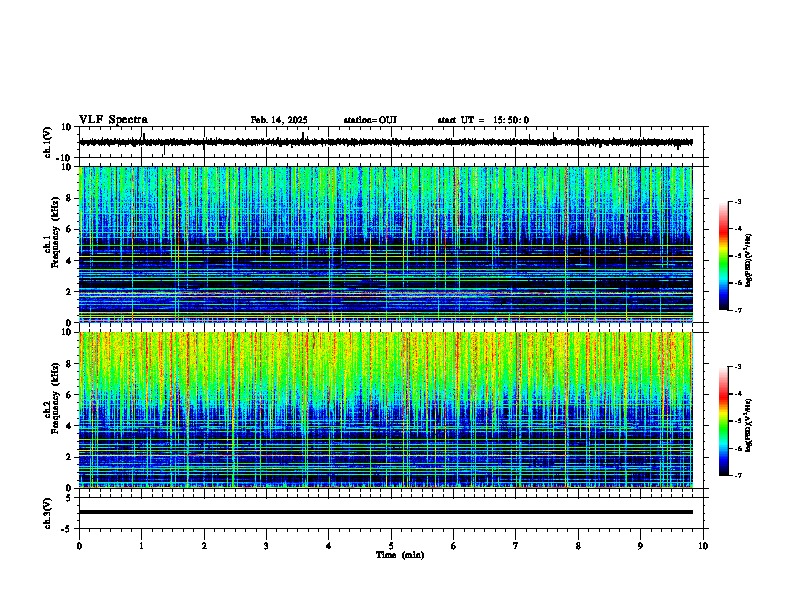Click the "5" tick label on the Time axis
Image resolution: width=792 pixels, height=612 pixels.
click(391, 545)
